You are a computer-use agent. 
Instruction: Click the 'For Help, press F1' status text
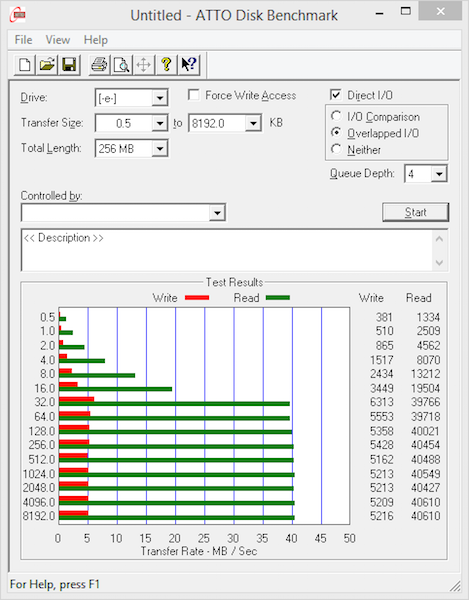(x=55, y=584)
